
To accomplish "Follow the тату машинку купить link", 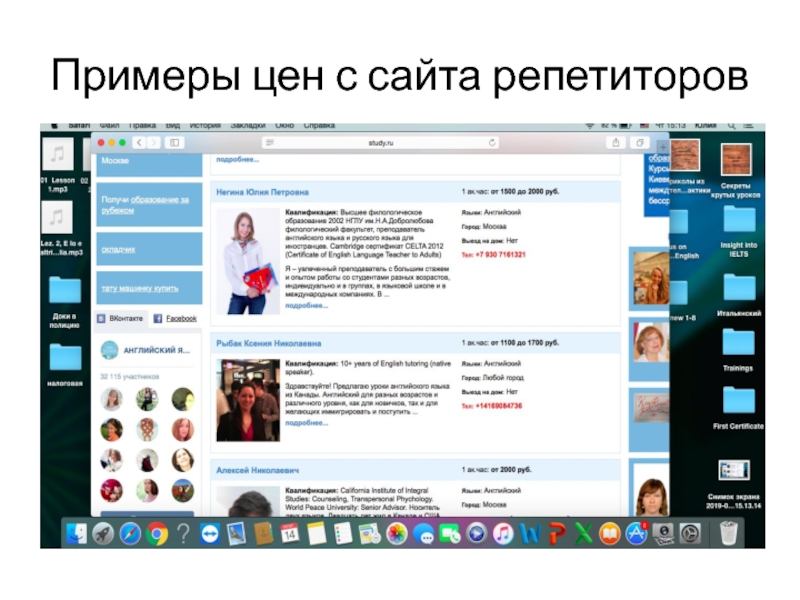I will click(x=140, y=288).
